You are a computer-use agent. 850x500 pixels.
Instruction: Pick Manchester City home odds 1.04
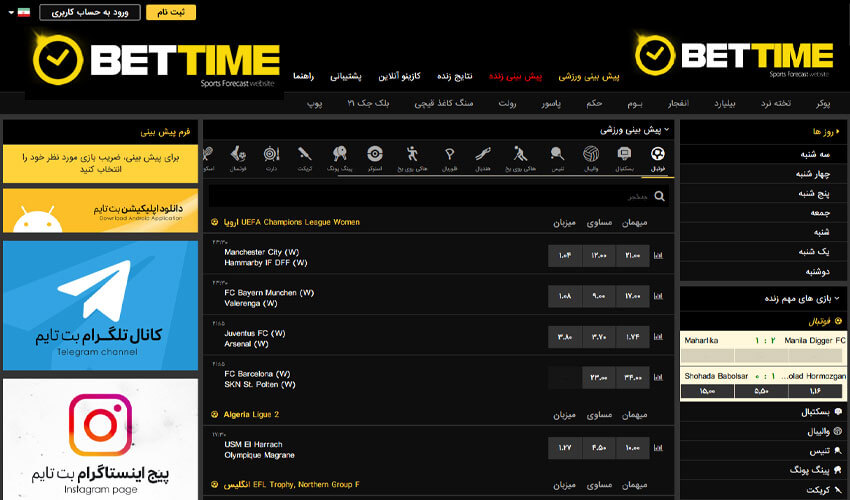tap(565, 255)
